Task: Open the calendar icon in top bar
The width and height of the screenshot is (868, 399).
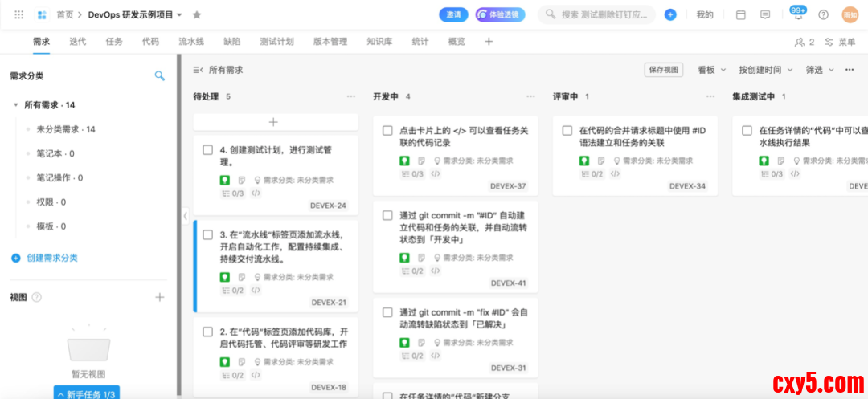Action: [x=741, y=14]
